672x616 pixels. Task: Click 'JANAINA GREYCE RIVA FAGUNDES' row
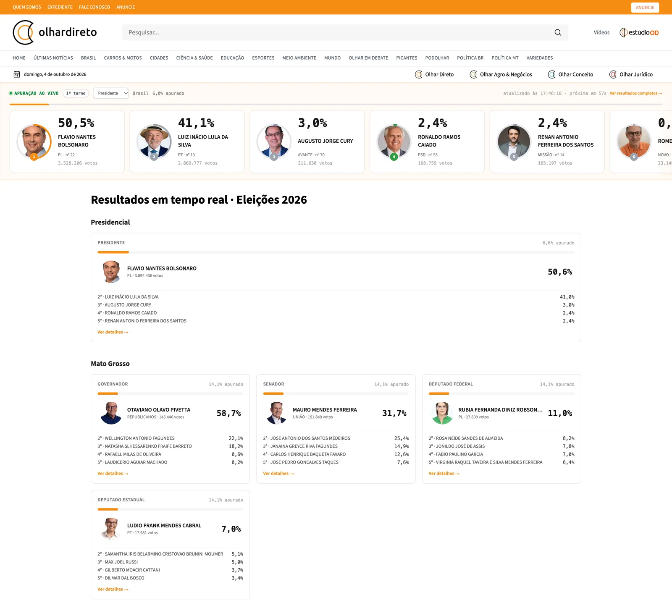point(336,446)
